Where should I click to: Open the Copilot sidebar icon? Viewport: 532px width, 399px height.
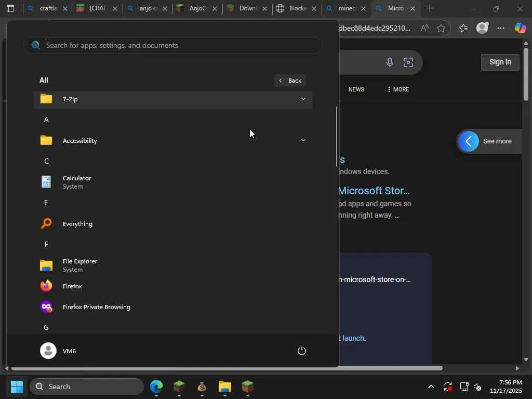coord(520,28)
